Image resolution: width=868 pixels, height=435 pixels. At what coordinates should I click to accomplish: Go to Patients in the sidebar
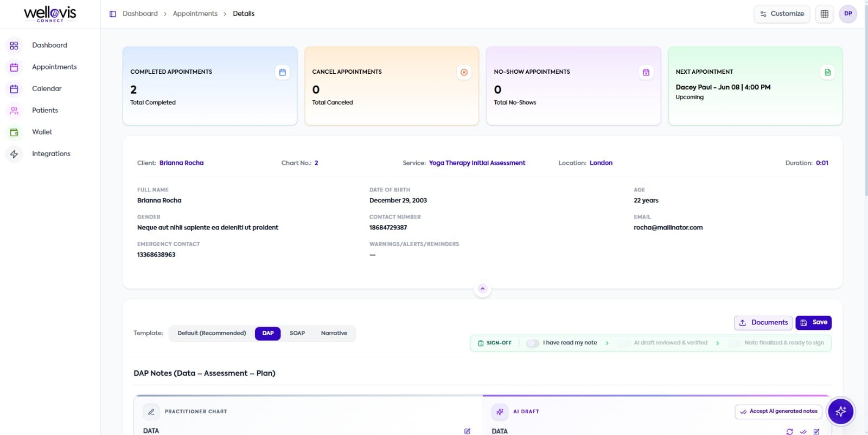tap(45, 111)
